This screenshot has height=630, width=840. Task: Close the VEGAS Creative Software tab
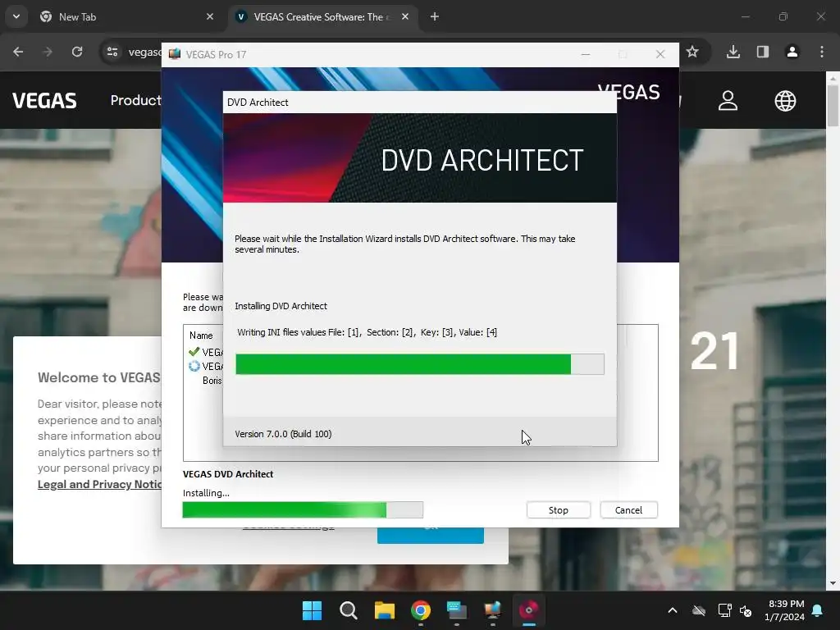coord(405,16)
